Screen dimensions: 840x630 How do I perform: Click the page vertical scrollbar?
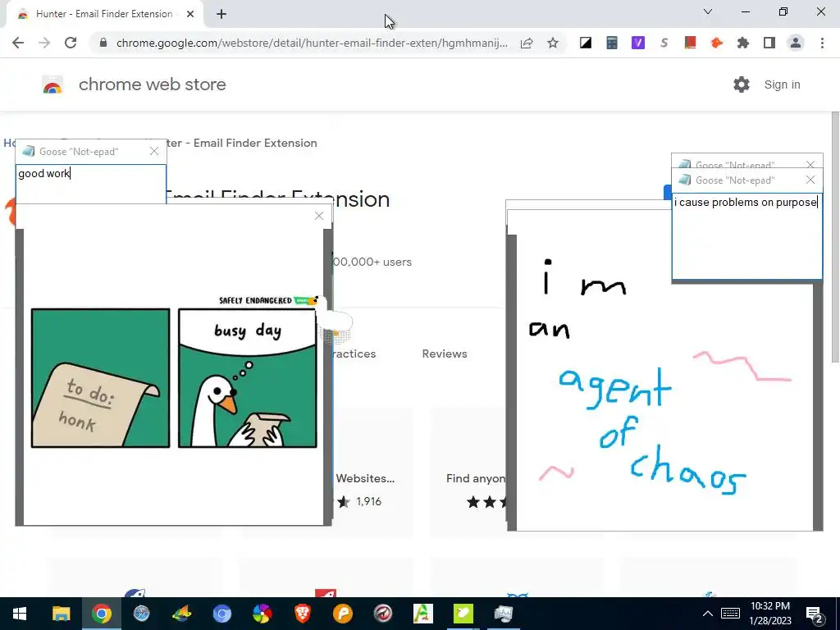pyautogui.click(x=834, y=237)
